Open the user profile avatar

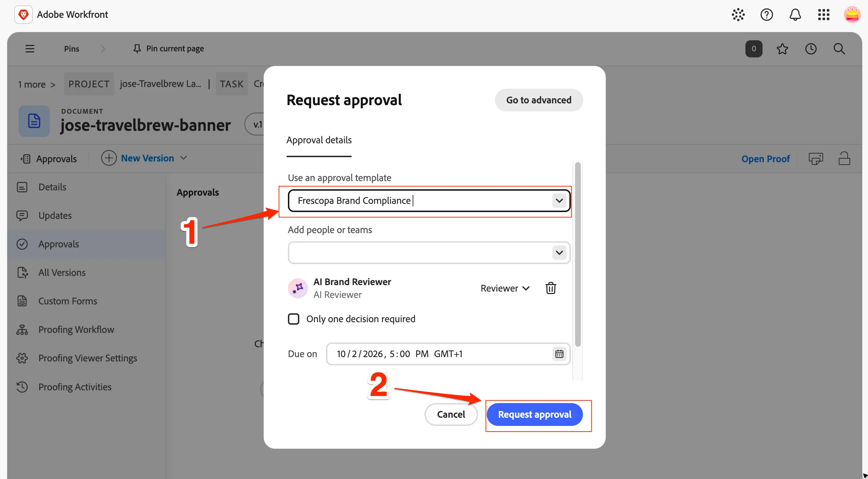point(852,15)
